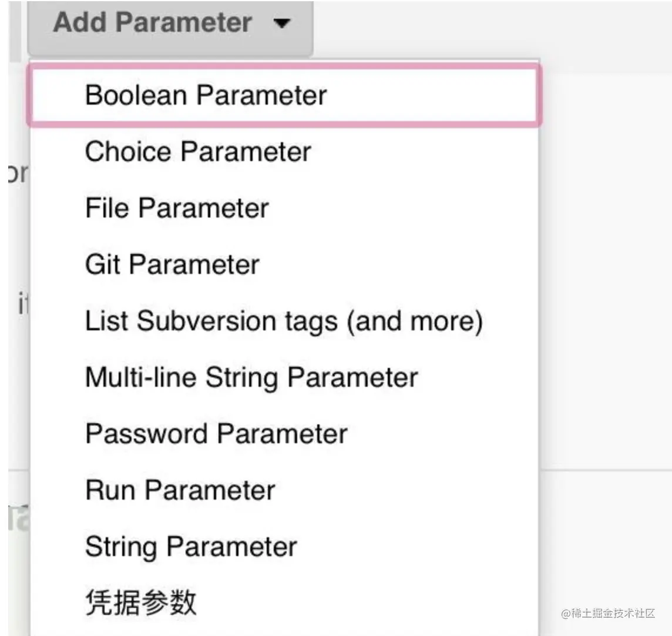
Task: Select Multi-line String Parameter
Action: (251, 377)
